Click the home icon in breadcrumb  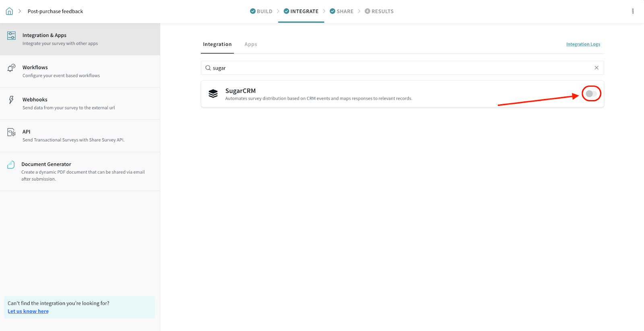9,11
